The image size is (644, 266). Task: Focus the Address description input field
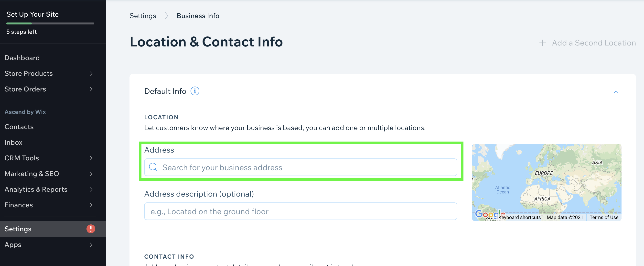[x=301, y=211]
